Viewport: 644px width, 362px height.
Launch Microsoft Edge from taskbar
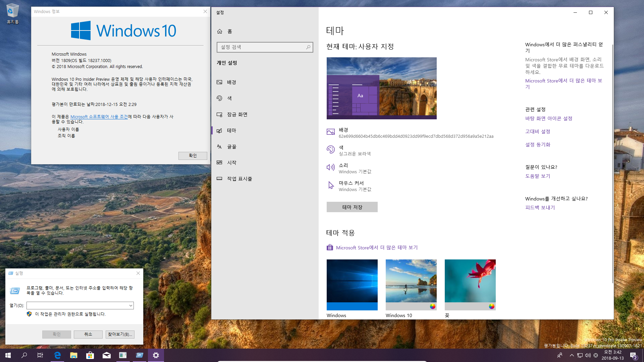click(57, 355)
